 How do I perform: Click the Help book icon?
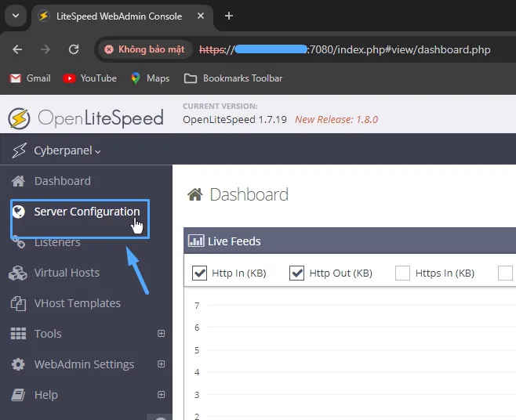point(18,395)
